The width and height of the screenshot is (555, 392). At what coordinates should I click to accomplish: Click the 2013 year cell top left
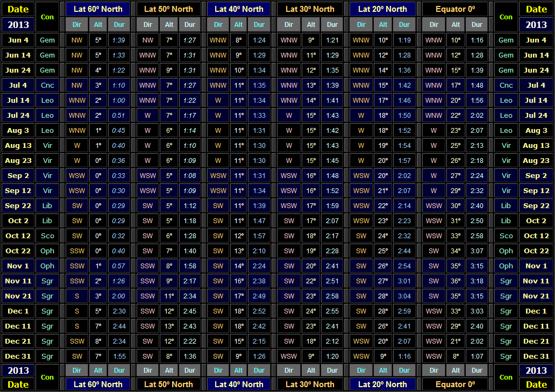[18, 24]
